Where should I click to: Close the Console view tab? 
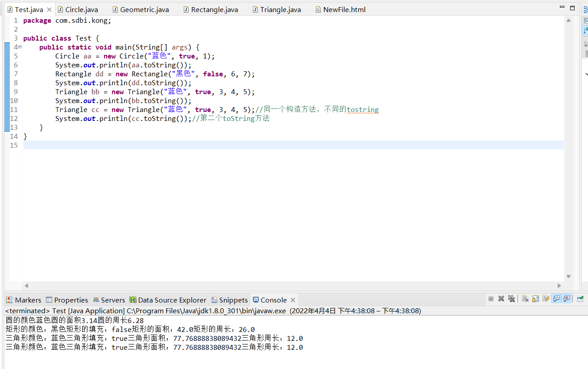click(293, 300)
